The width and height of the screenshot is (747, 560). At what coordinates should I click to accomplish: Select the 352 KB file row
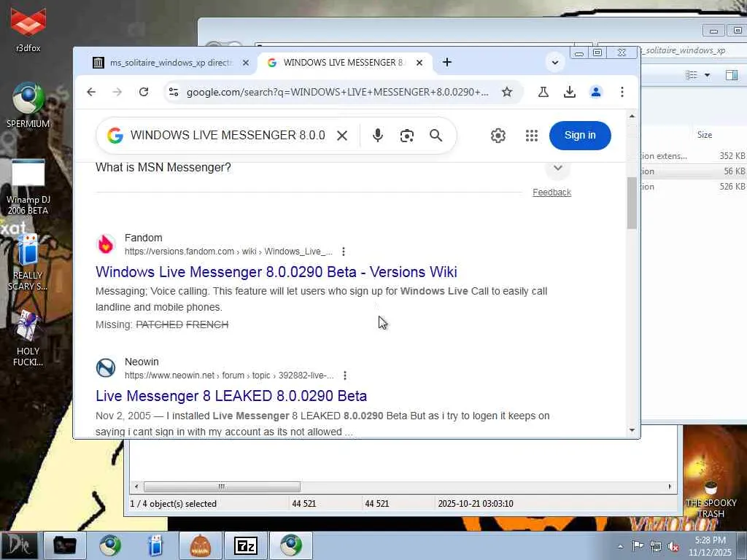(x=694, y=156)
